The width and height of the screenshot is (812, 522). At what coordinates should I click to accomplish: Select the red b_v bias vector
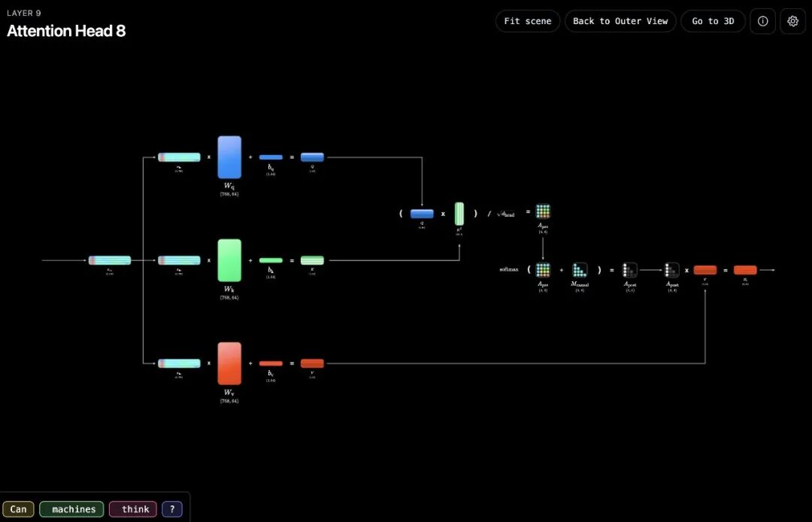[x=271, y=363]
